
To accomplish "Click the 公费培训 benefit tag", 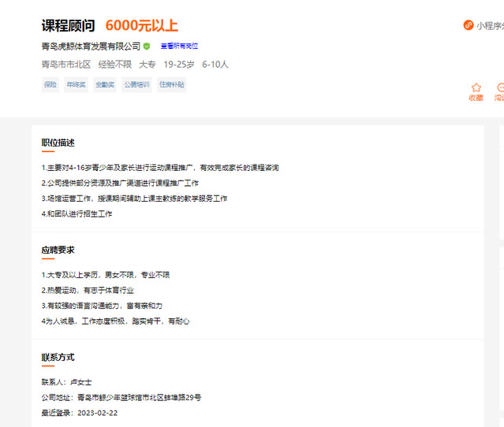I will (x=136, y=84).
